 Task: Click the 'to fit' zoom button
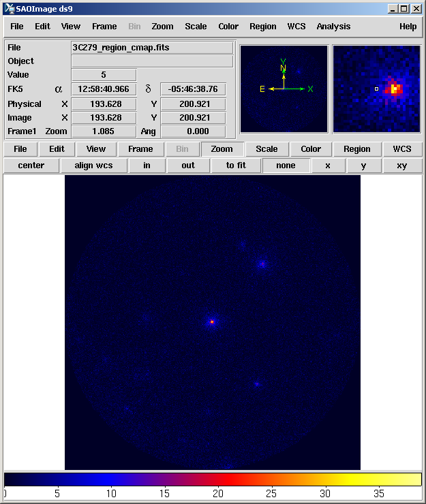(236, 166)
